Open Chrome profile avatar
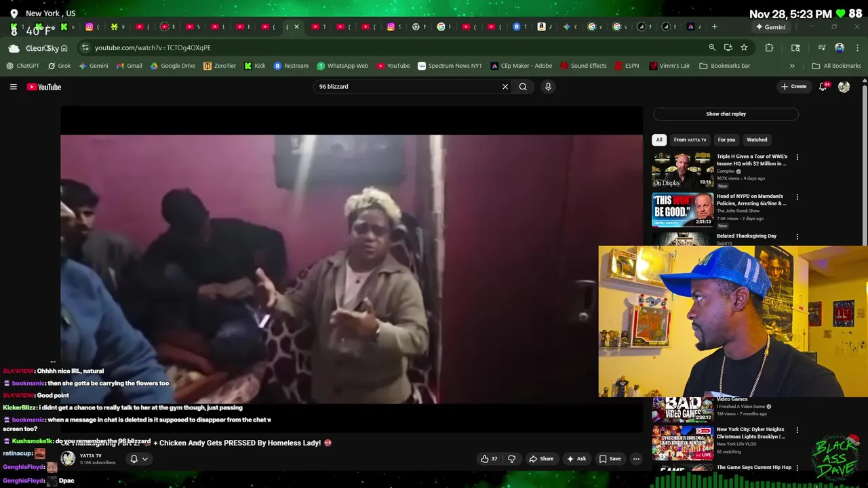The image size is (868, 488). (840, 47)
